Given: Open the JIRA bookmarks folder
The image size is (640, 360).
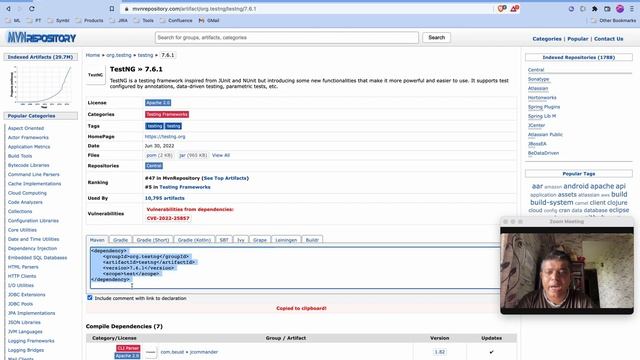Looking at the screenshot, I should (x=118, y=20).
